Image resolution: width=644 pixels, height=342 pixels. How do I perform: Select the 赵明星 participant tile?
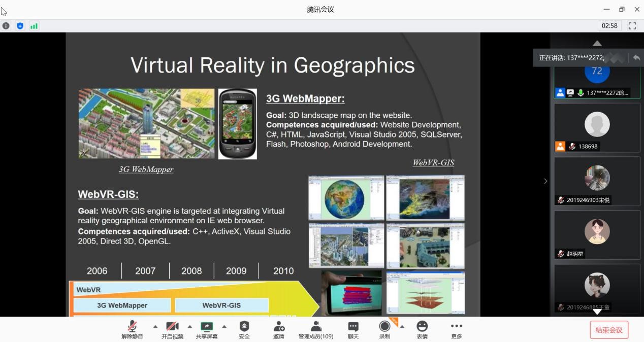(x=597, y=235)
